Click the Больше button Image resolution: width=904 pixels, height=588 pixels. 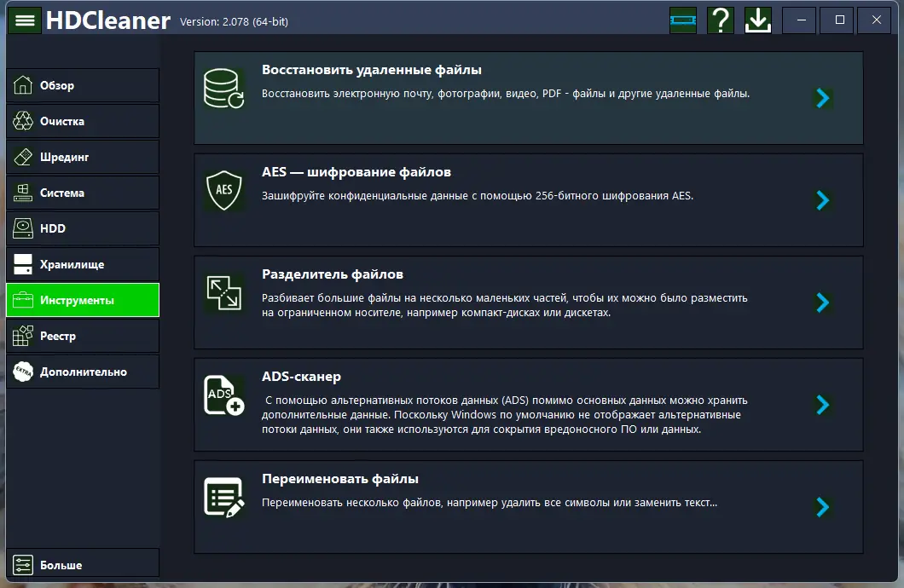pyautogui.click(x=83, y=565)
